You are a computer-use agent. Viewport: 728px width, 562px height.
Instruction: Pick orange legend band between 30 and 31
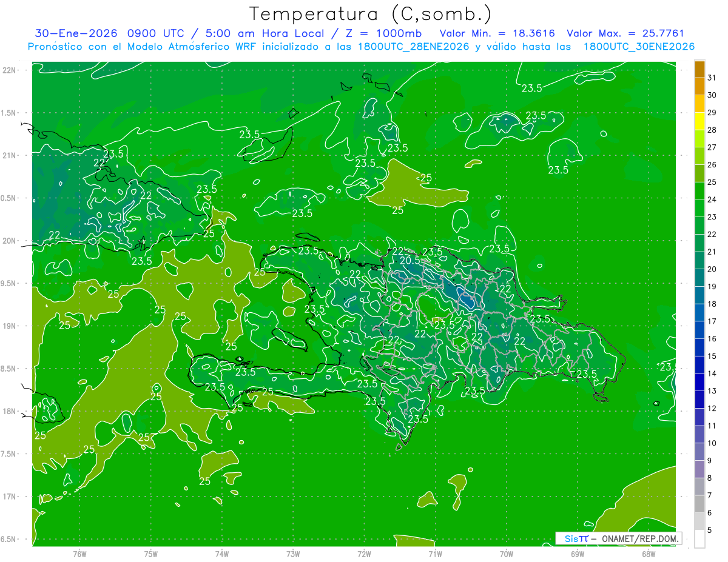[x=699, y=87]
